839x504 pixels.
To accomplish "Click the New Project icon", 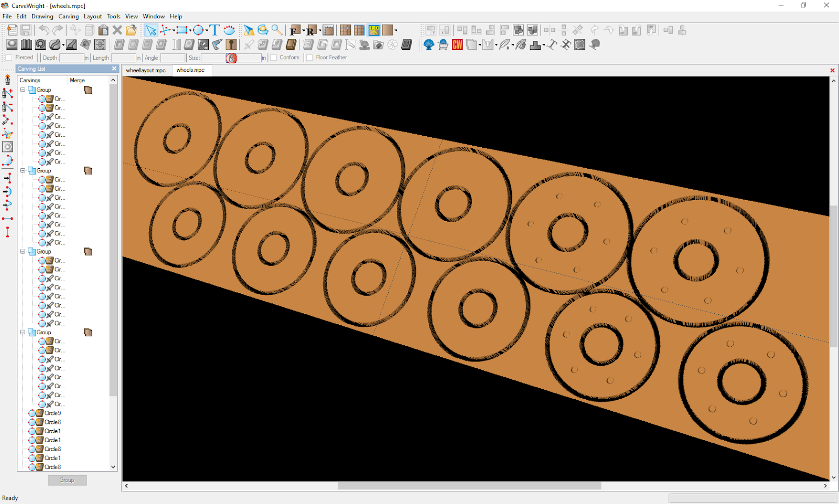I will [12, 30].
